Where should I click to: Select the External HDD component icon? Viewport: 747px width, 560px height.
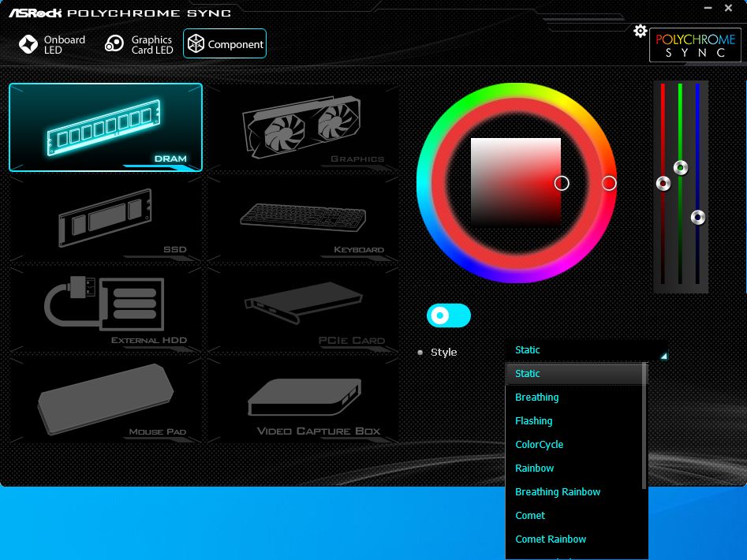click(x=106, y=309)
